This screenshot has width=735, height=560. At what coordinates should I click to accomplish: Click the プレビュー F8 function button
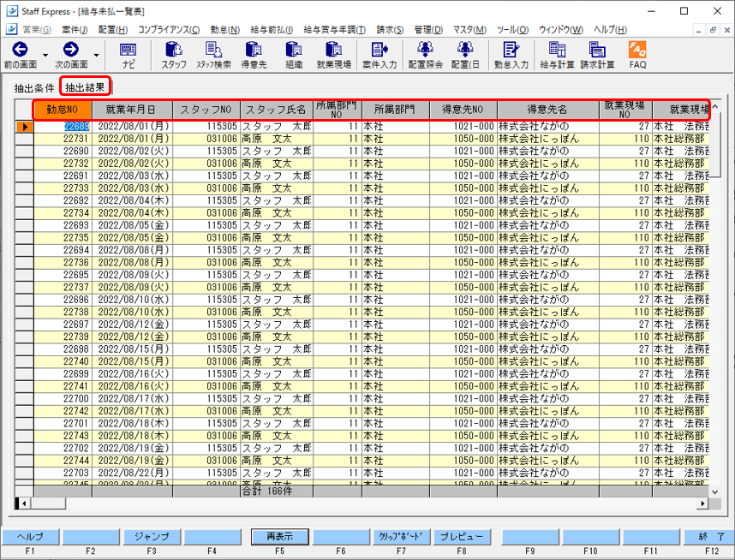tap(462, 537)
